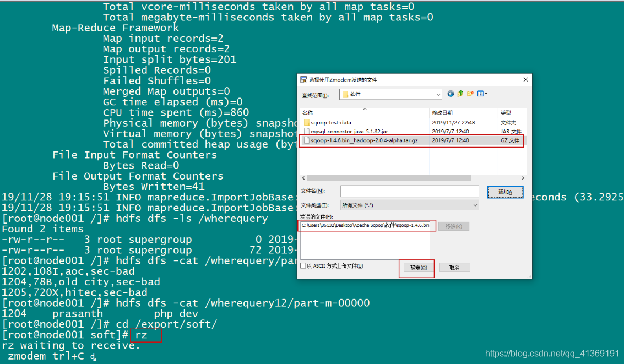Click the file list scroll right arrow
This screenshot has width=624, height=364.
click(x=523, y=178)
